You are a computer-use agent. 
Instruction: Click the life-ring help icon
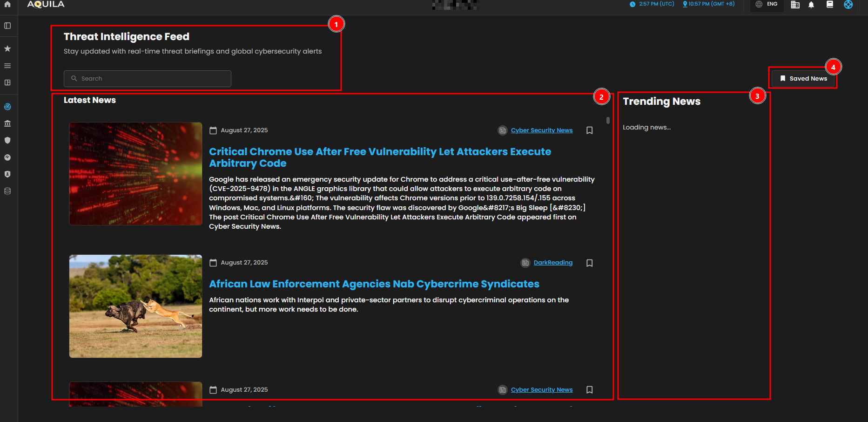pyautogui.click(x=848, y=5)
